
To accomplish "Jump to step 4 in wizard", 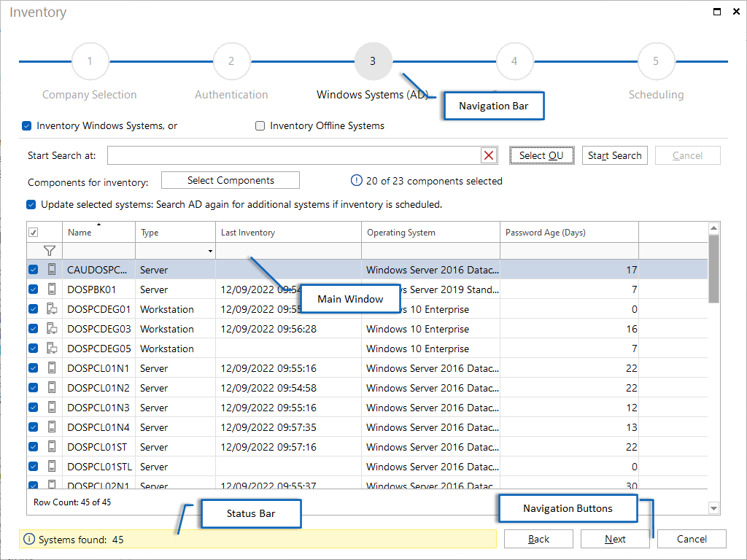I will [514, 61].
